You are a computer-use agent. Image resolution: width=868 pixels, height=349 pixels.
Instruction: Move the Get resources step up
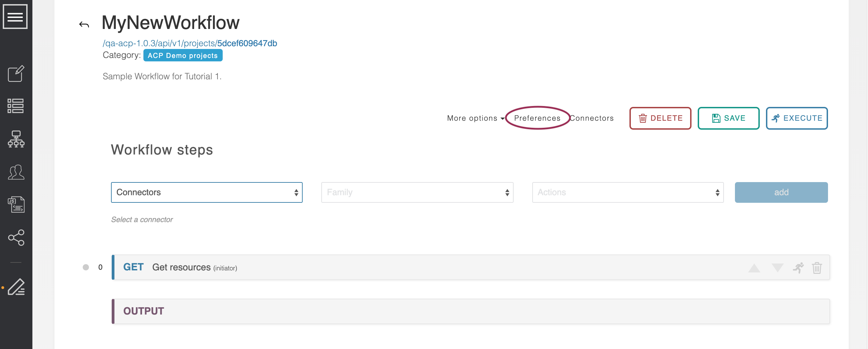(754, 268)
